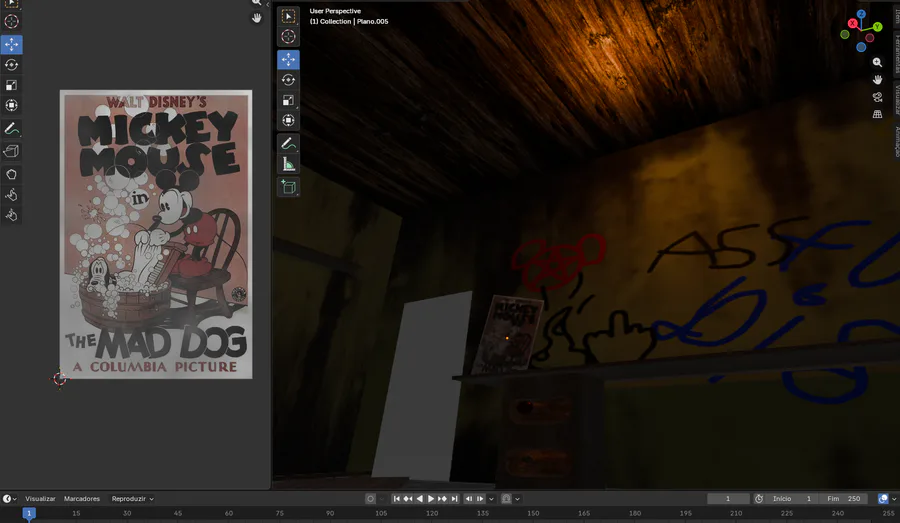Screen dimensions: 900x523
Task: Open the timeline overlay options dropdown at far right
Action: point(893,499)
